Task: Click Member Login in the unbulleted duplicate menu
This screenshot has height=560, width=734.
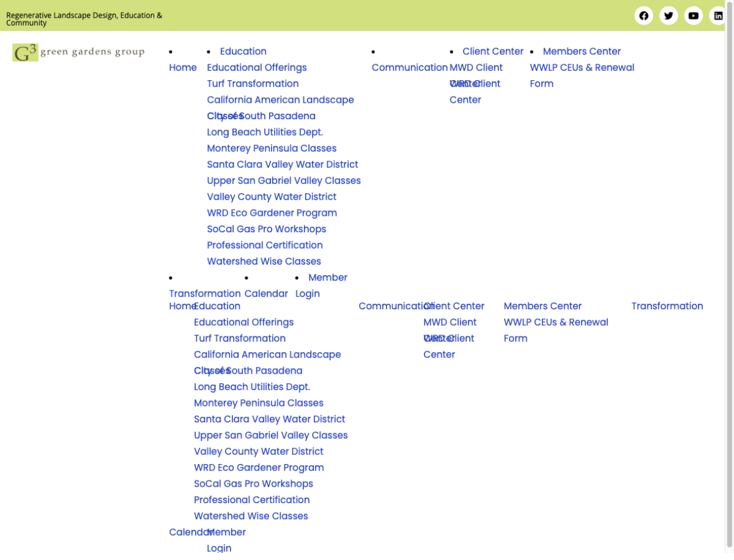Action: [x=226, y=540]
